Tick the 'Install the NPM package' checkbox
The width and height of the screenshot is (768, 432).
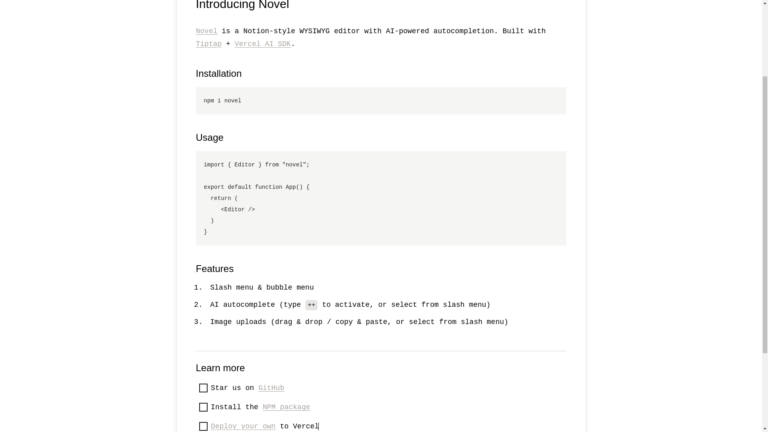click(x=203, y=407)
